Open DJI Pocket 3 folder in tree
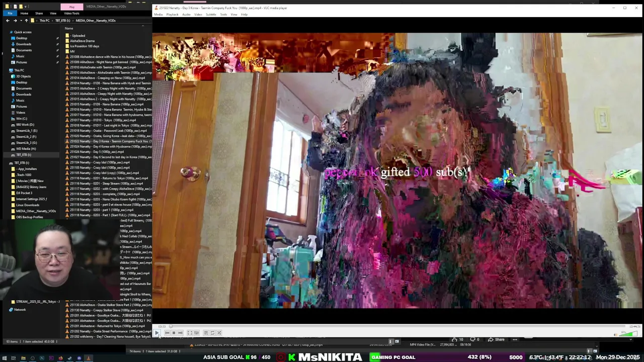The image size is (644, 362). [24, 193]
